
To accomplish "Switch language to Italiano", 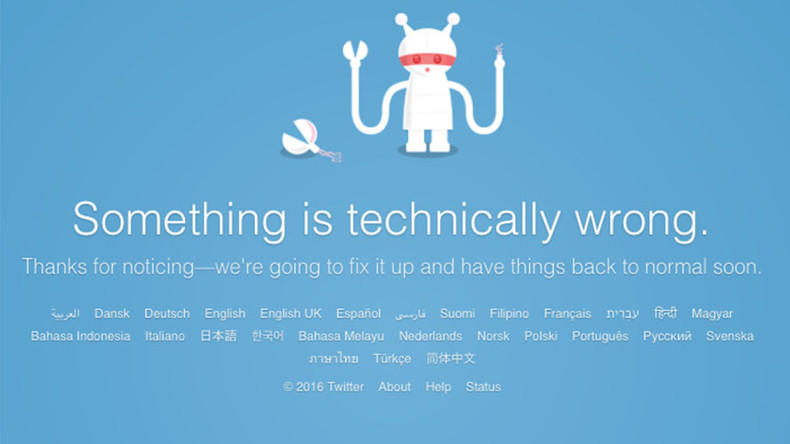I will click(165, 336).
